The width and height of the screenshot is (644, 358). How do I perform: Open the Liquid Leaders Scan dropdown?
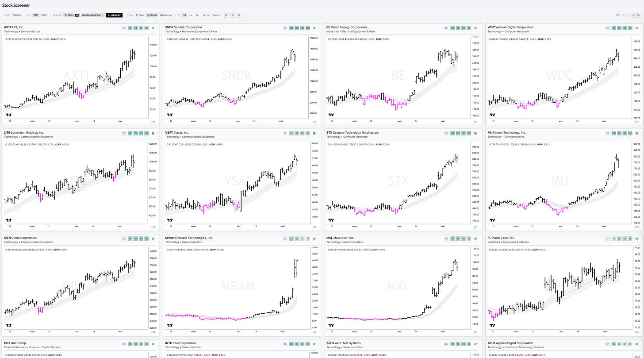click(93, 15)
